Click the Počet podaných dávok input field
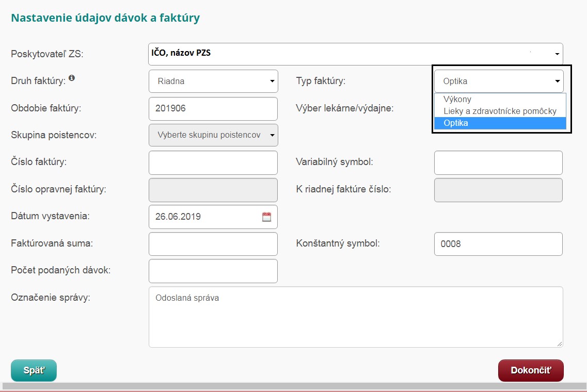 tap(213, 271)
